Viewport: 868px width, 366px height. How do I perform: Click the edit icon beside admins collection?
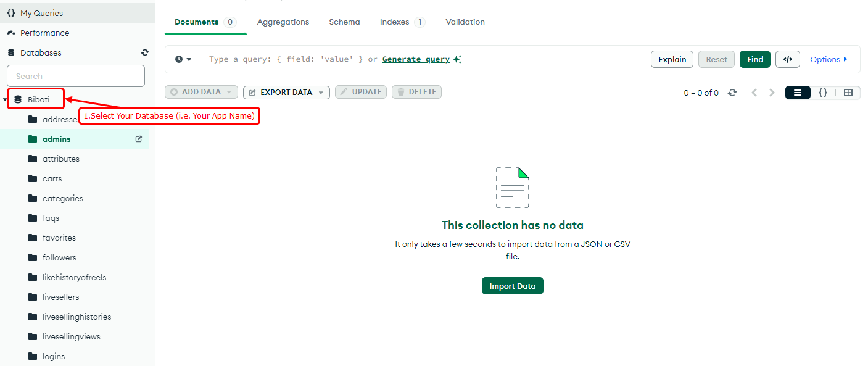(x=138, y=138)
